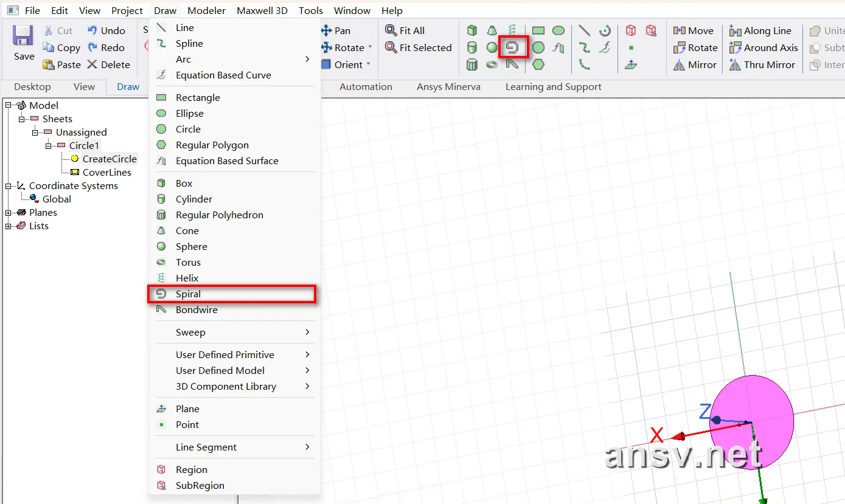Expand the Sweep submenu
845x504 pixels.
[235, 332]
